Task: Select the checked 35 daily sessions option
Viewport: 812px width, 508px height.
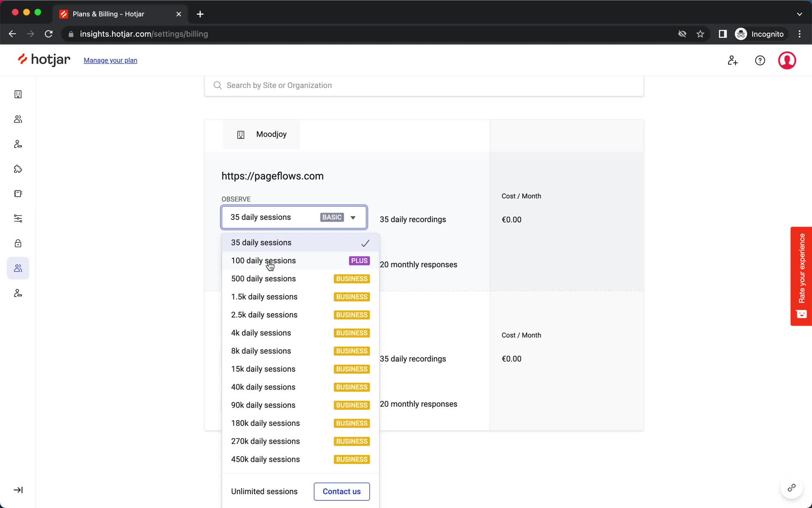Action: coord(300,243)
